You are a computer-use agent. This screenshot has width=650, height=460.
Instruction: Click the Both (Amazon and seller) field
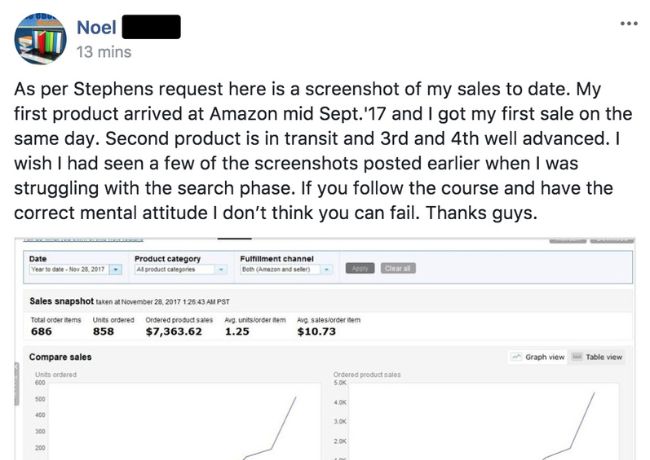pyautogui.click(x=280, y=269)
